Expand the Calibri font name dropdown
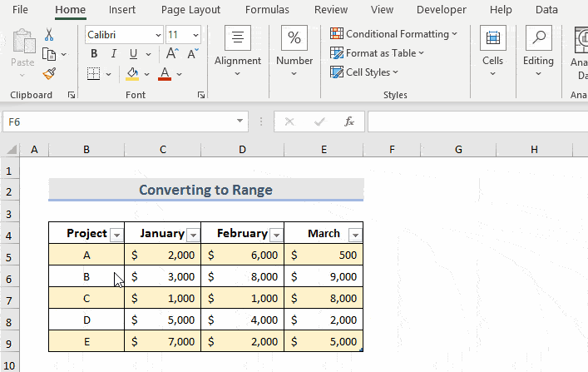 (157, 35)
